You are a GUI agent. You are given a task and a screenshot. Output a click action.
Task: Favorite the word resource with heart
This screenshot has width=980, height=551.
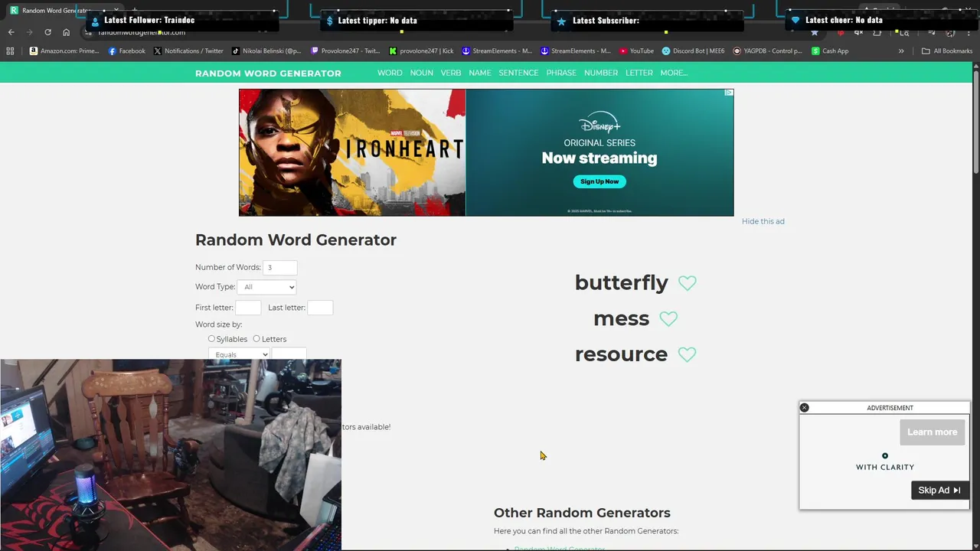point(687,354)
